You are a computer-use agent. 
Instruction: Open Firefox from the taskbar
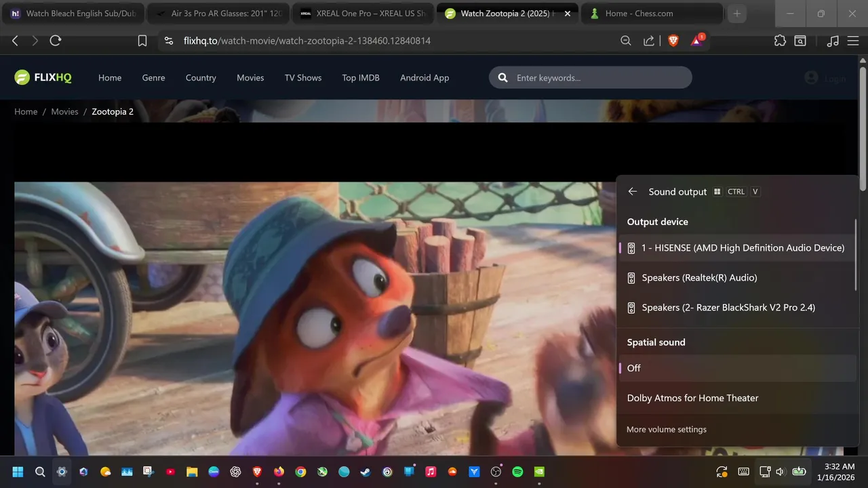pyautogui.click(x=279, y=472)
